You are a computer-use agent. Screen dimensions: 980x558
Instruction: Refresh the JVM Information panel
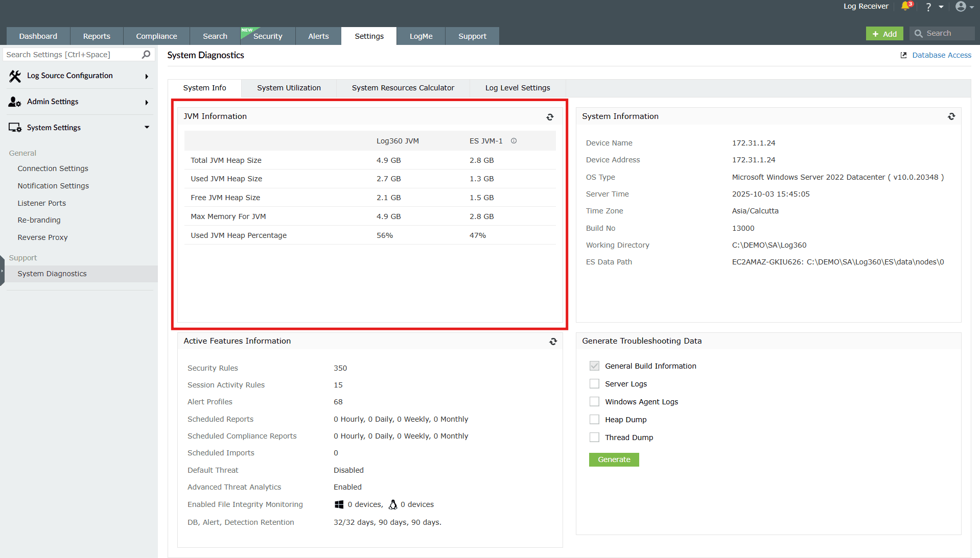click(x=550, y=117)
